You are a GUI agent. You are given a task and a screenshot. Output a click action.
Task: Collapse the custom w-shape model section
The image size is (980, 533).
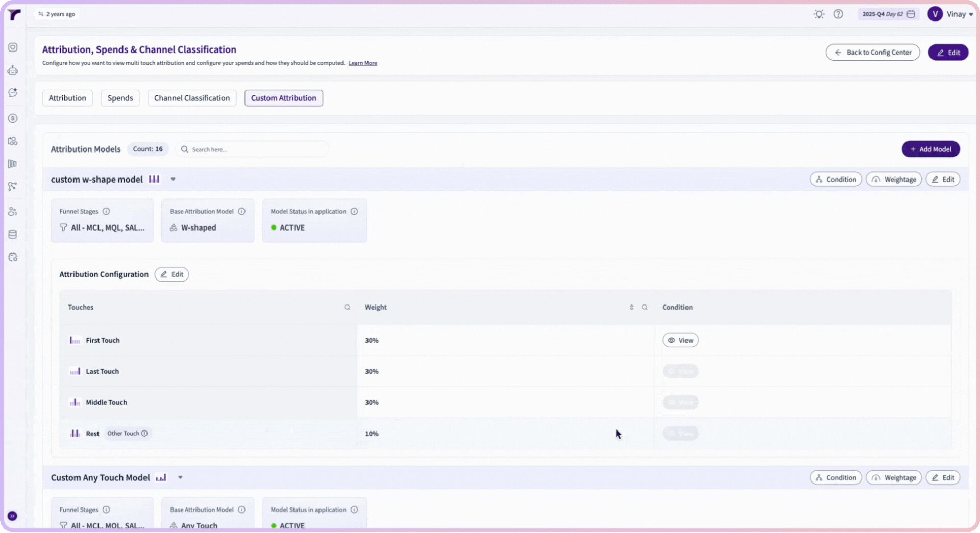point(173,180)
